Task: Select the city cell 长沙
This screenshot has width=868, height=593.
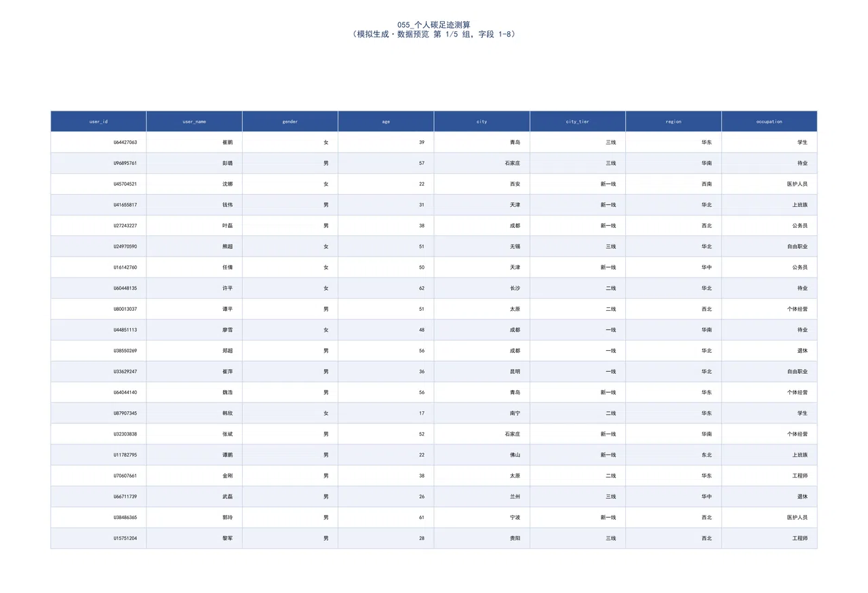Action: coord(481,288)
